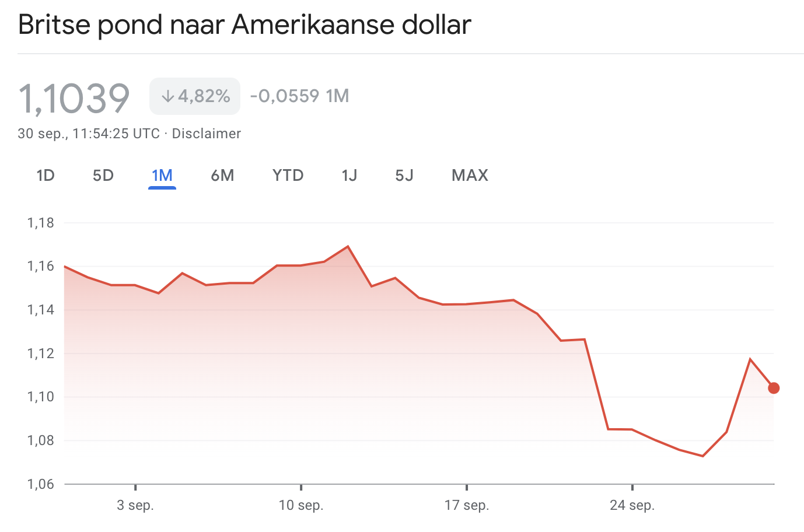Click the "Britse pond naar Amerikaanse dollar" title
Viewport: 804px width, 532px height.
(x=244, y=25)
